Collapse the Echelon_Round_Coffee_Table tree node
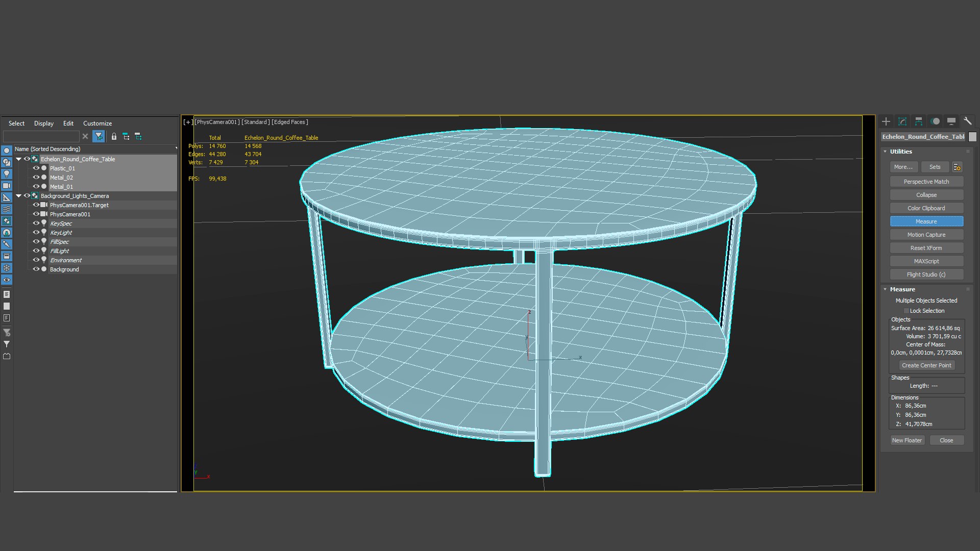Image resolution: width=980 pixels, height=551 pixels. [19, 159]
